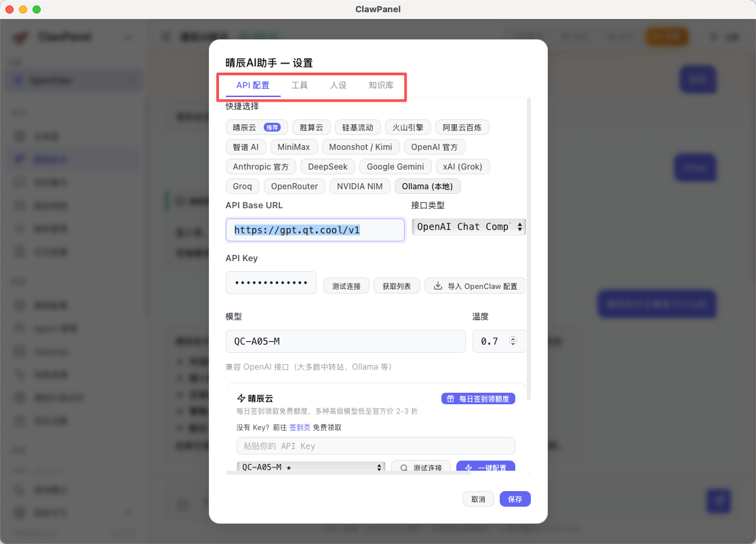Switch to the 工具 tab

(x=300, y=85)
